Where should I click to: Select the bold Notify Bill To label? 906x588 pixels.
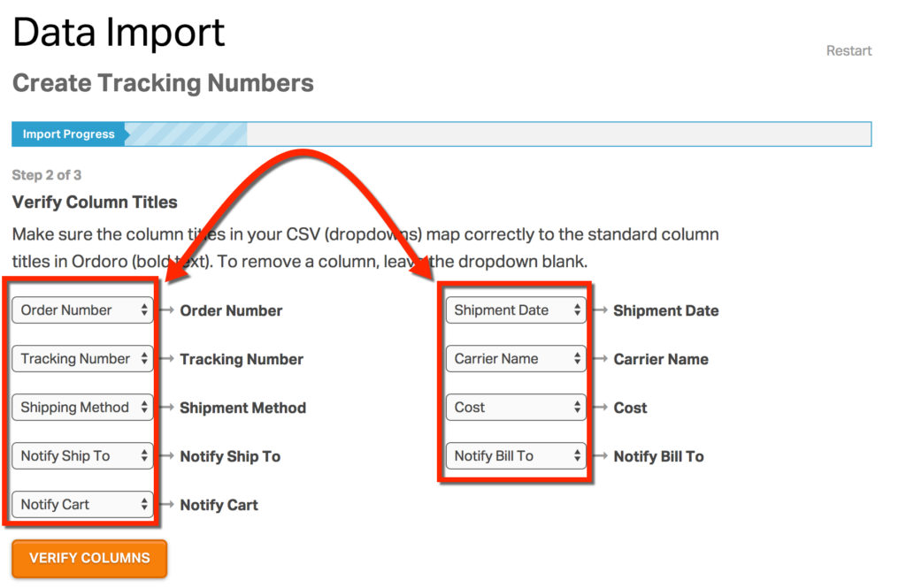coord(658,456)
